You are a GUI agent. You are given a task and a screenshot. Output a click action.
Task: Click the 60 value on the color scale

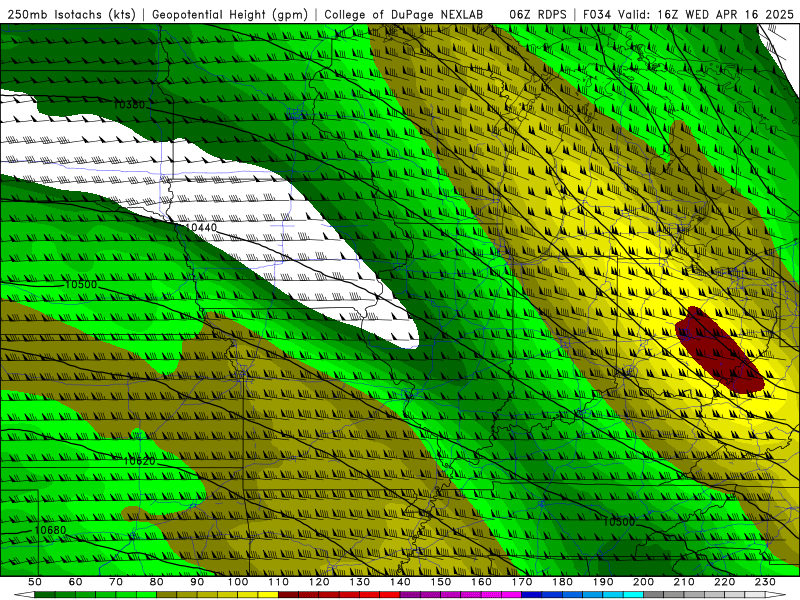pos(75,582)
